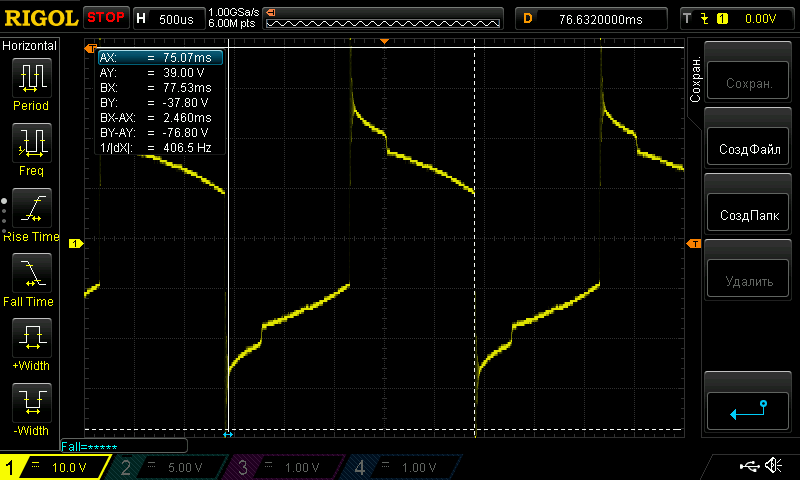The height and width of the screenshot is (480, 800).
Task: Click the memory depth 6.00M pts readout
Action: pos(232,23)
